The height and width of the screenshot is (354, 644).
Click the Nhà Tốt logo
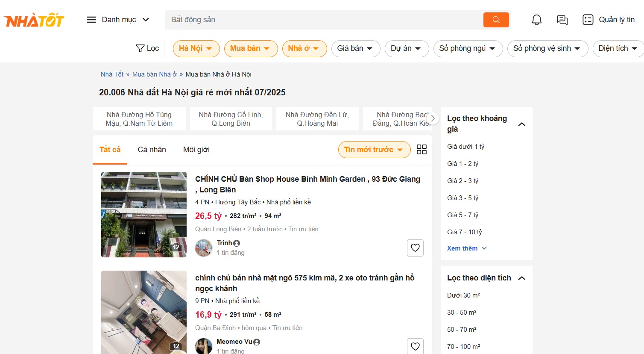click(34, 20)
